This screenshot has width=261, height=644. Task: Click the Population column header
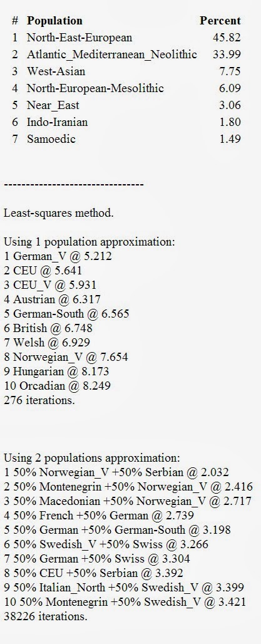[x=54, y=21]
